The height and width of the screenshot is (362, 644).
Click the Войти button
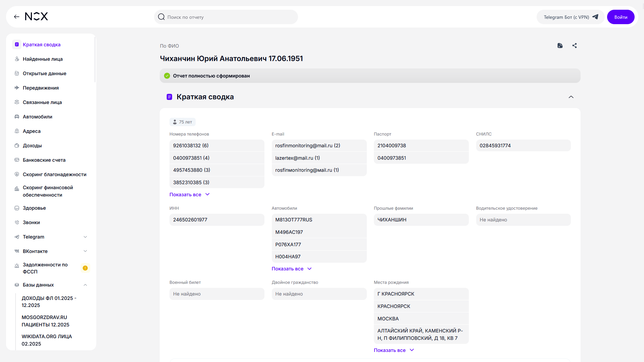pyautogui.click(x=621, y=17)
